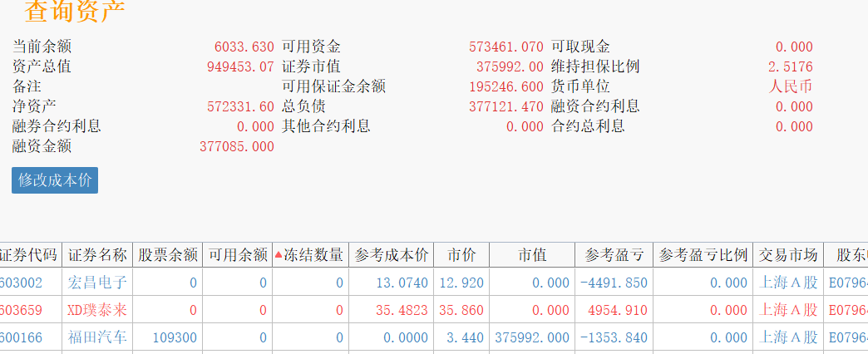This screenshot has width=868, height=354.
Task: Select stock code 603659 cell
Action: (29, 310)
